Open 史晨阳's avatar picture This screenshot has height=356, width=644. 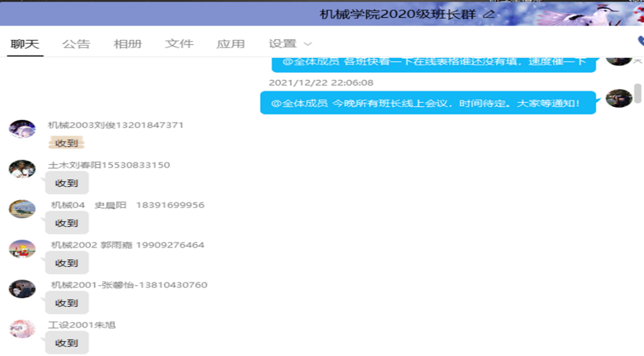(x=22, y=209)
